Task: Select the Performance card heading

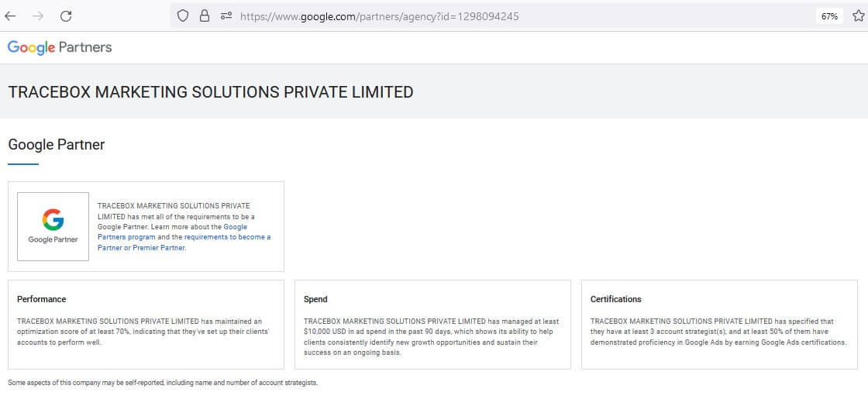Action: pyautogui.click(x=41, y=299)
